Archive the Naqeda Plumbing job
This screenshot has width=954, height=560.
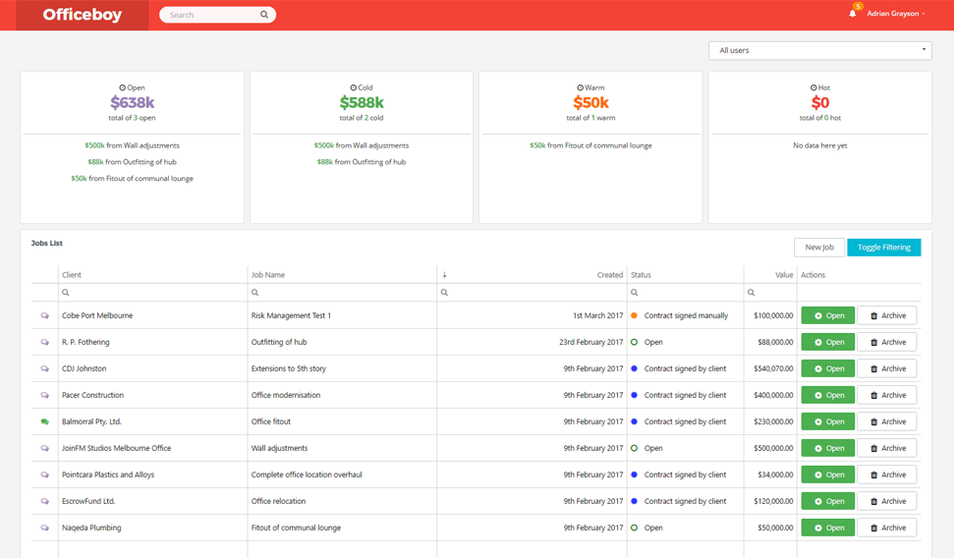pyautogui.click(x=886, y=528)
